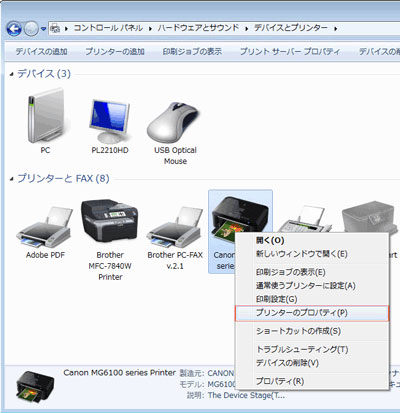Click the back navigation arrow button
The width and height of the screenshot is (400, 413).
pos(14,29)
